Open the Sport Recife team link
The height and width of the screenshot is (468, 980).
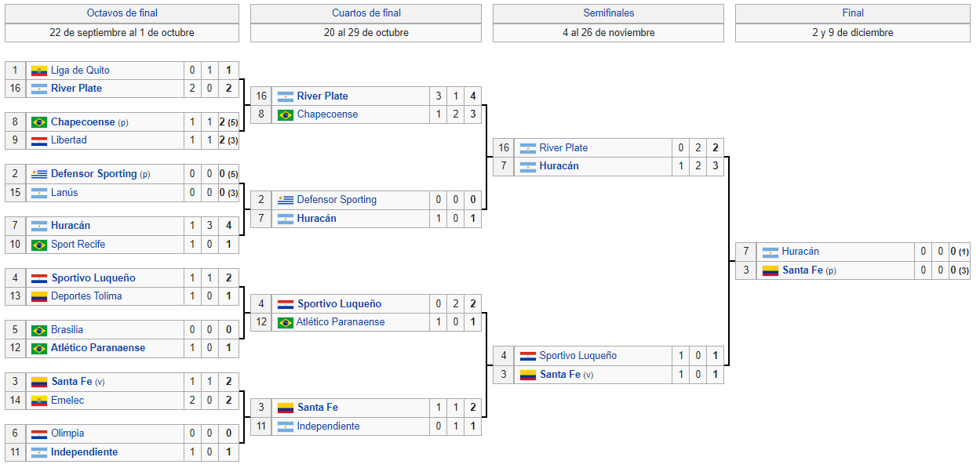pos(78,245)
